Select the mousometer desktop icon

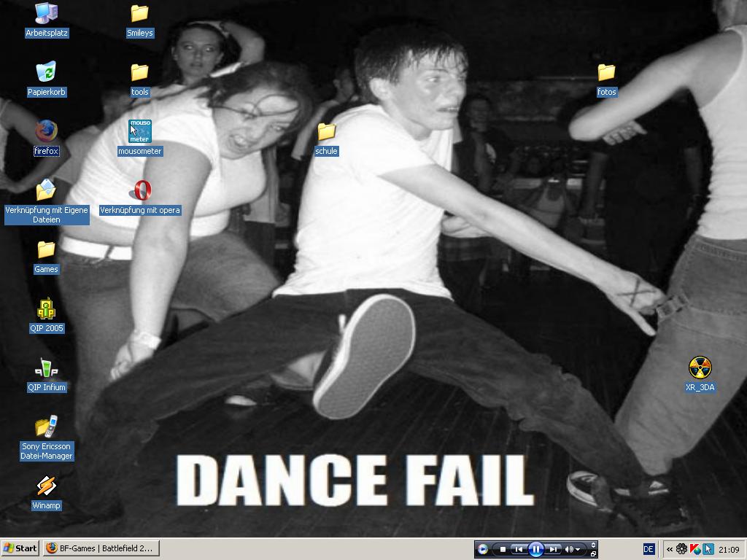pyautogui.click(x=139, y=131)
